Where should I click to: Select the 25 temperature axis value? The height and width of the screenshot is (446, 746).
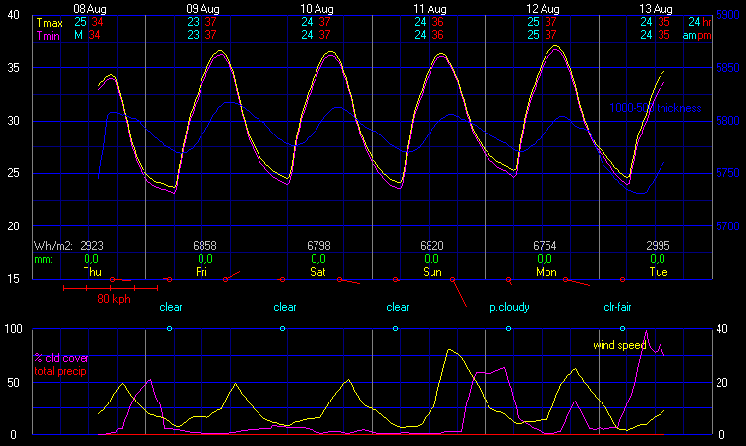click(13, 173)
